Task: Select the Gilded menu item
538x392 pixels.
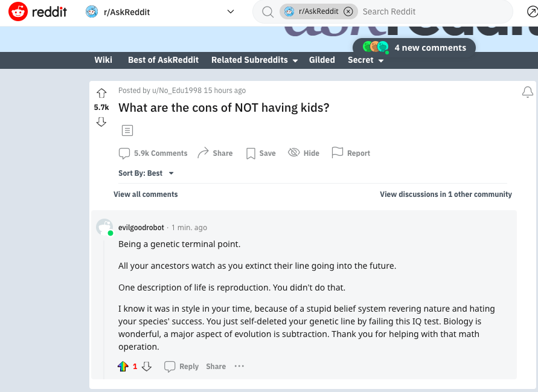Action: 322,60
